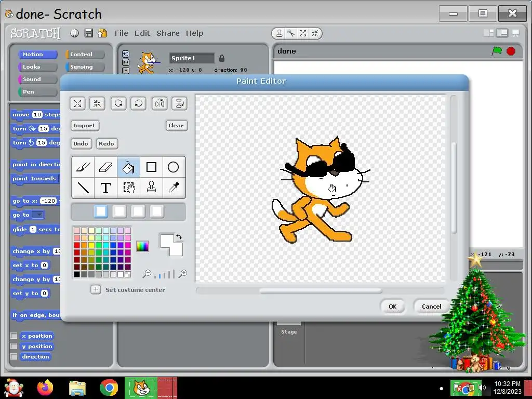
Task: Open the Help menu
Action: [x=194, y=33]
